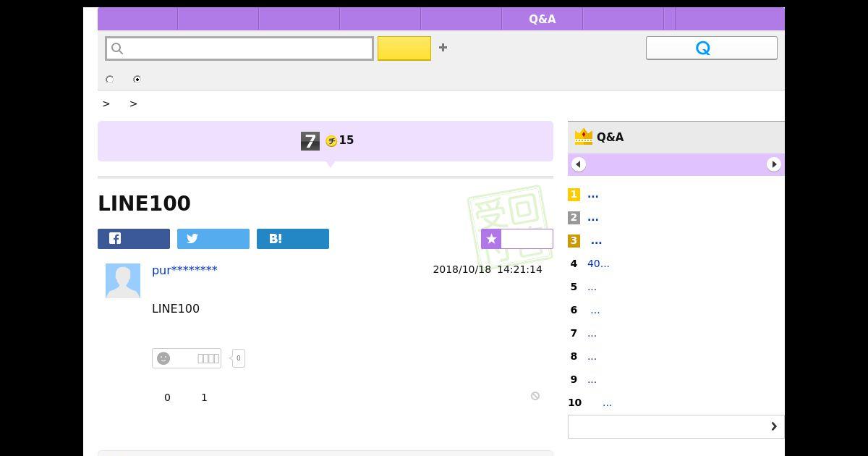Open ranking item 4 link starting with 40

(598, 264)
